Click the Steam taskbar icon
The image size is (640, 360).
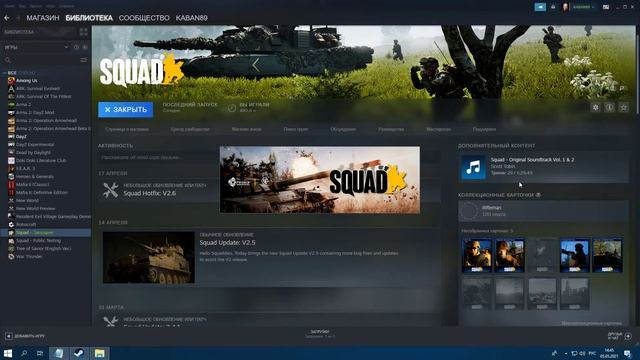click(79, 353)
